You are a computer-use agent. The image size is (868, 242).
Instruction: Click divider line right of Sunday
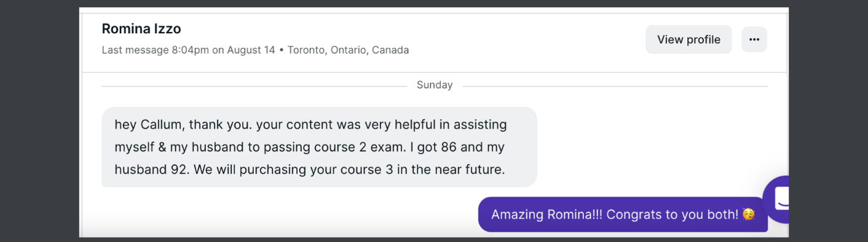tap(615, 86)
